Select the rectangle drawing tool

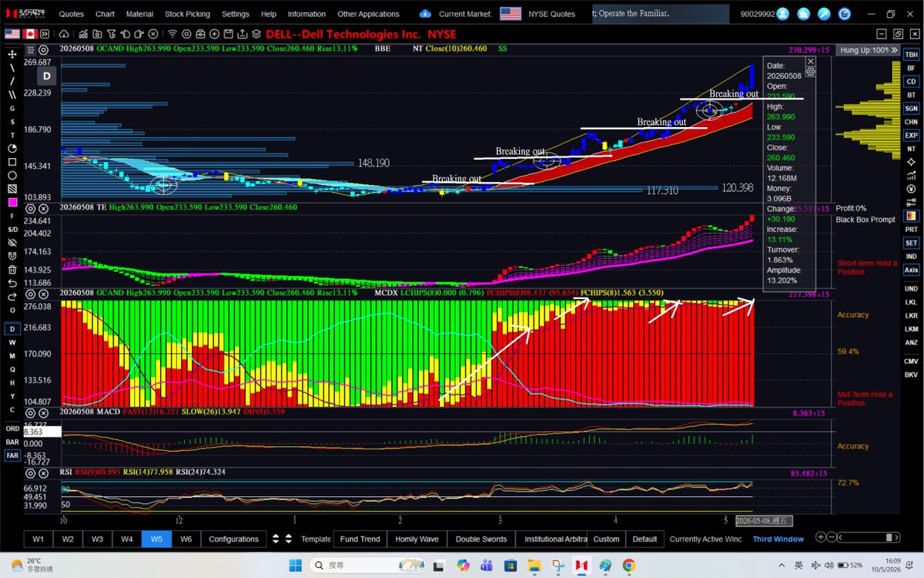12,162
